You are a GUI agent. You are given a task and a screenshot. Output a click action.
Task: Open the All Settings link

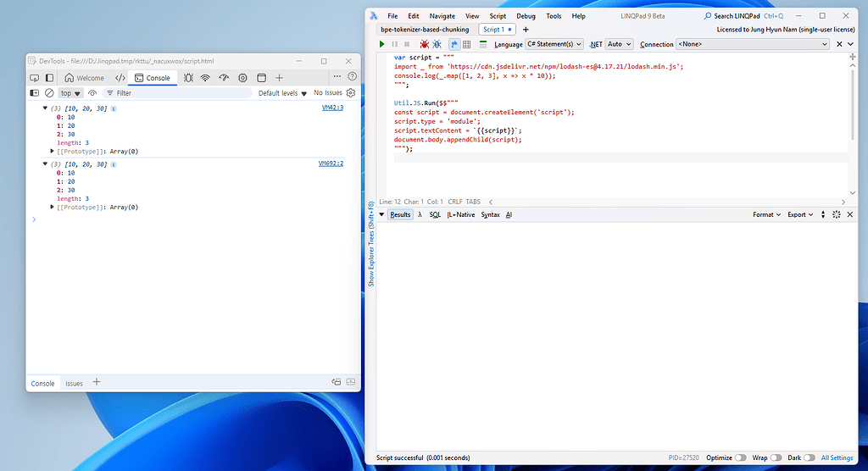tap(837, 457)
